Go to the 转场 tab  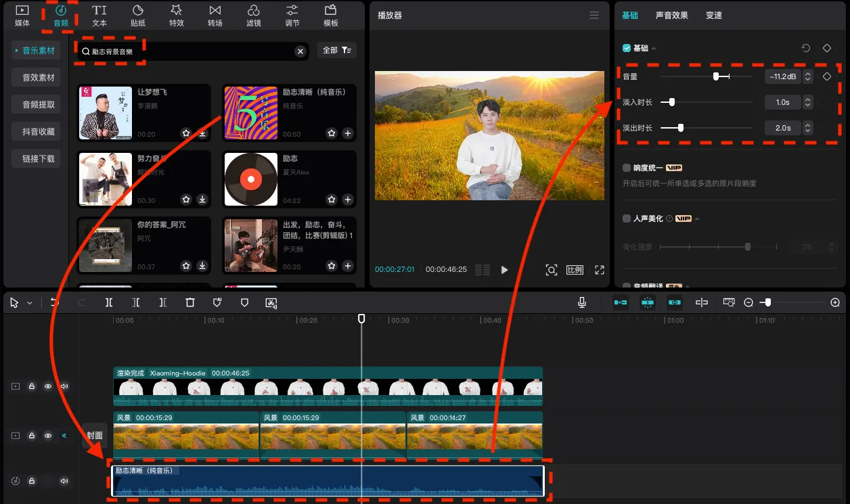215,16
